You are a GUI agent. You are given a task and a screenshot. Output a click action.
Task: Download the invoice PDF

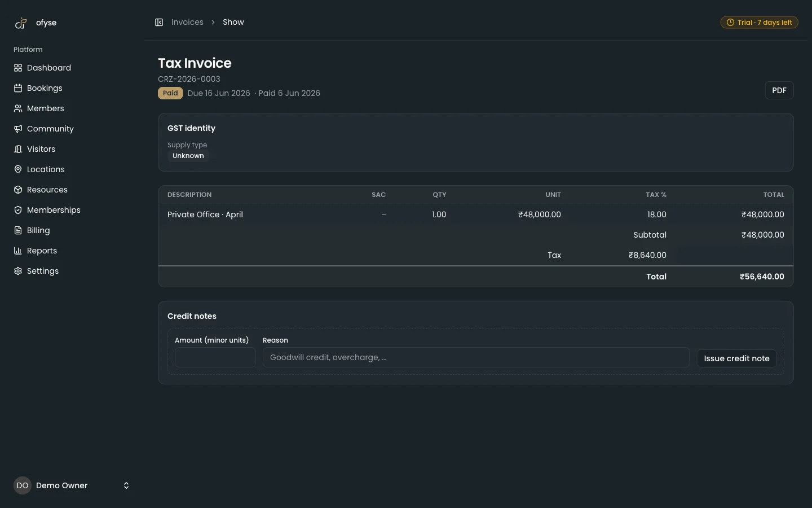click(x=779, y=90)
